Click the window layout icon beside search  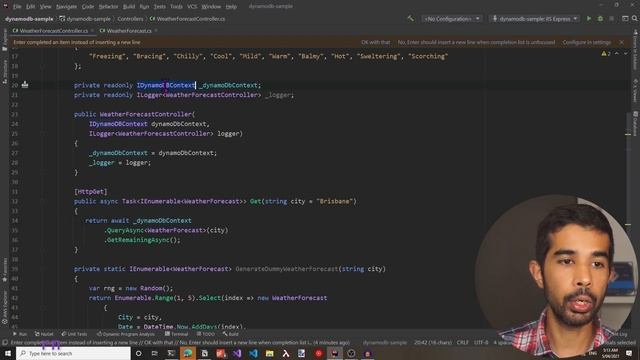625,18
